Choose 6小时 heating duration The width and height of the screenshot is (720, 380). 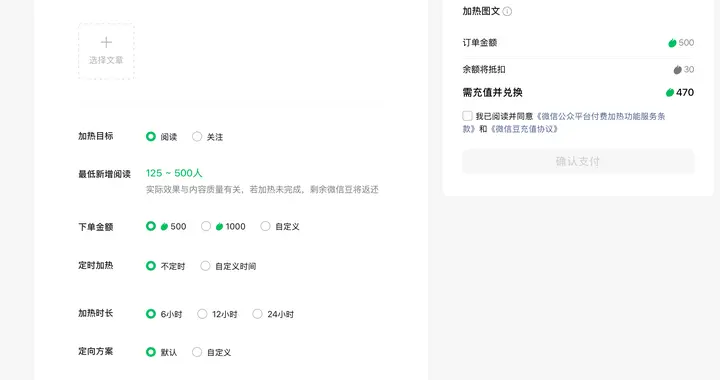[151, 314]
